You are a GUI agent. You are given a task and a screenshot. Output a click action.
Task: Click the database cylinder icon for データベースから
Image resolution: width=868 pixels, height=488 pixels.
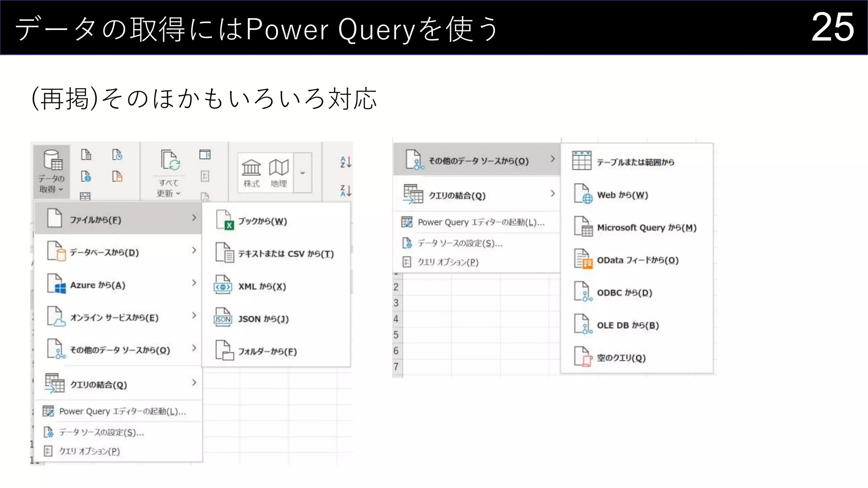pyautogui.click(x=56, y=251)
